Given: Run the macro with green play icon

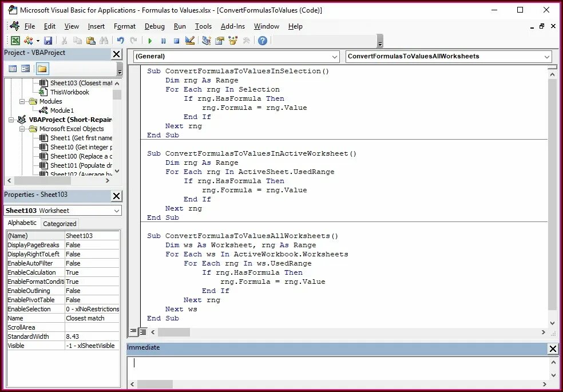Looking at the screenshot, I should point(150,41).
